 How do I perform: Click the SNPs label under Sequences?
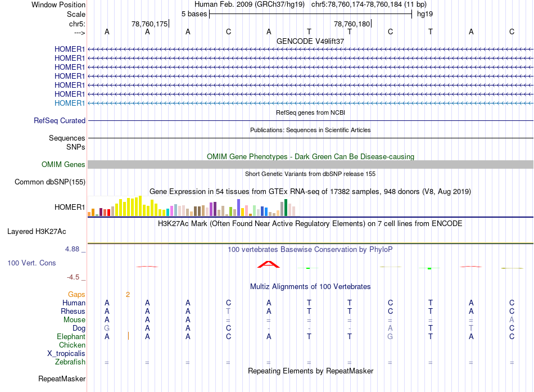point(76,147)
